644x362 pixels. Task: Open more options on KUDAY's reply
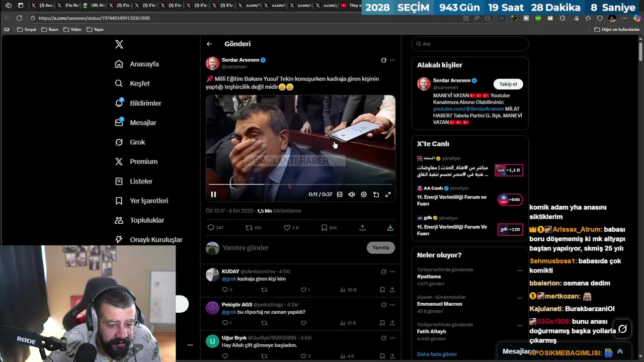click(392, 271)
